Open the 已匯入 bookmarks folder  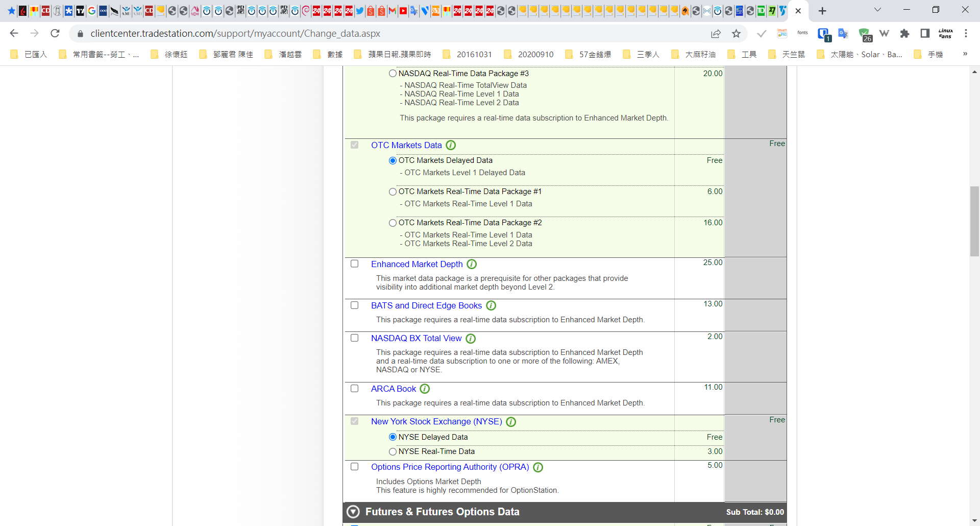[x=29, y=54]
